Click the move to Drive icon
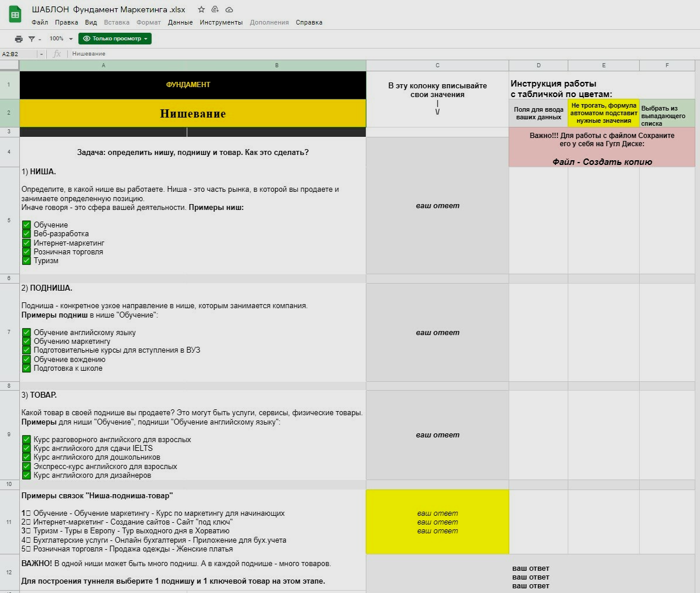The width and height of the screenshot is (700, 593). (215, 9)
